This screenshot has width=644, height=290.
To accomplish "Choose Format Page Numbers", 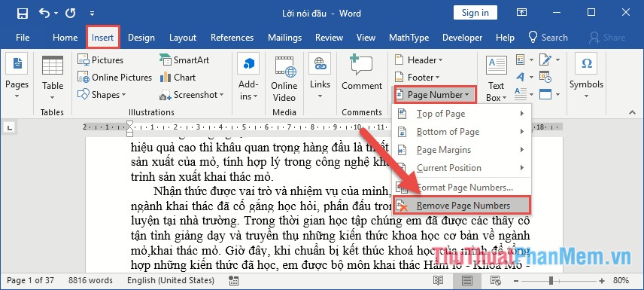I will [x=462, y=188].
